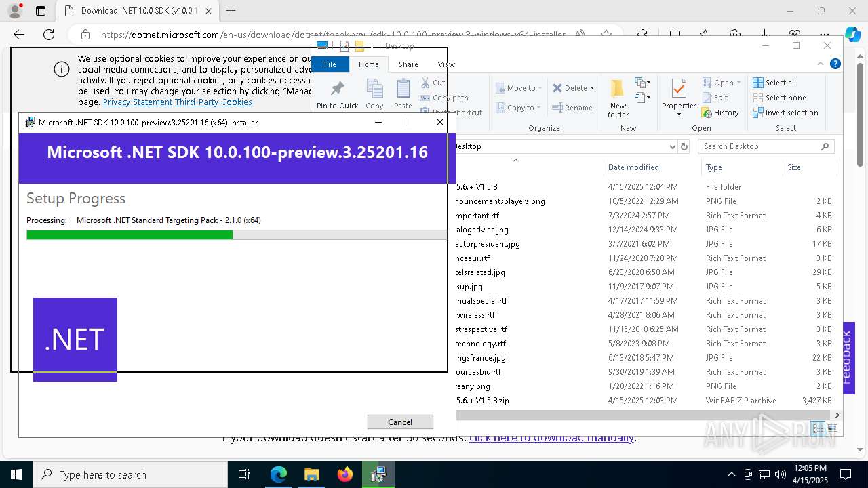This screenshot has width=868, height=488.
Task: Click Edit in the Open group
Action: point(715,98)
